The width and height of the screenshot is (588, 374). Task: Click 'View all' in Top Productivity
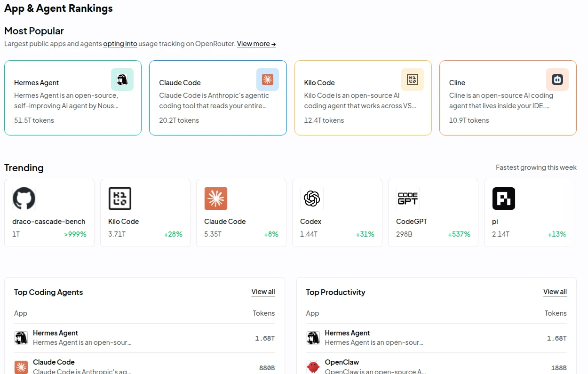555,292
